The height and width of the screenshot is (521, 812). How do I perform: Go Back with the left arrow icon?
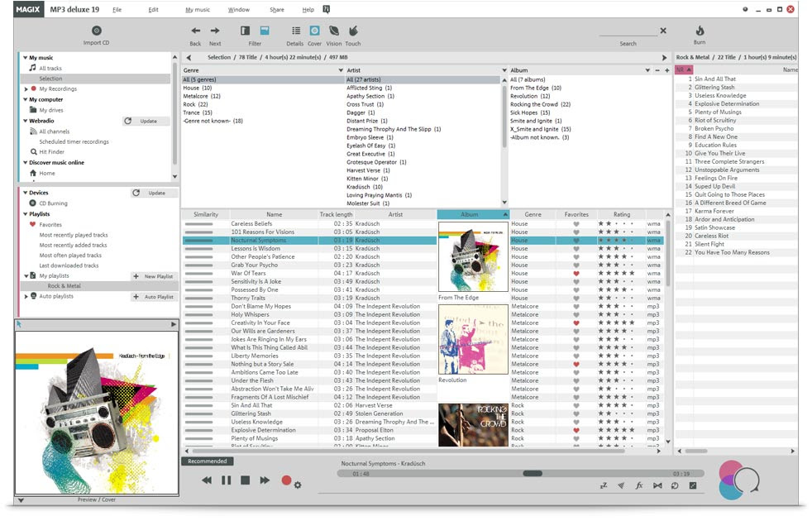pos(195,31)
